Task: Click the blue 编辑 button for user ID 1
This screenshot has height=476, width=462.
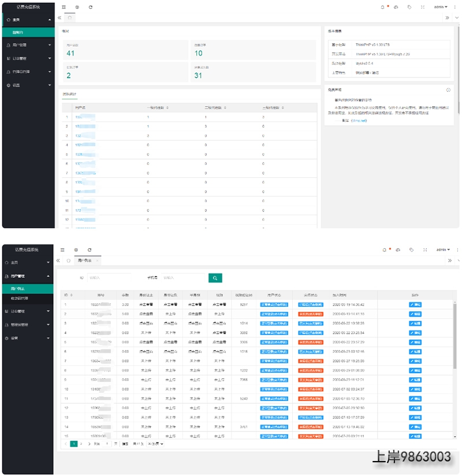Action: (x=415, y=304)
